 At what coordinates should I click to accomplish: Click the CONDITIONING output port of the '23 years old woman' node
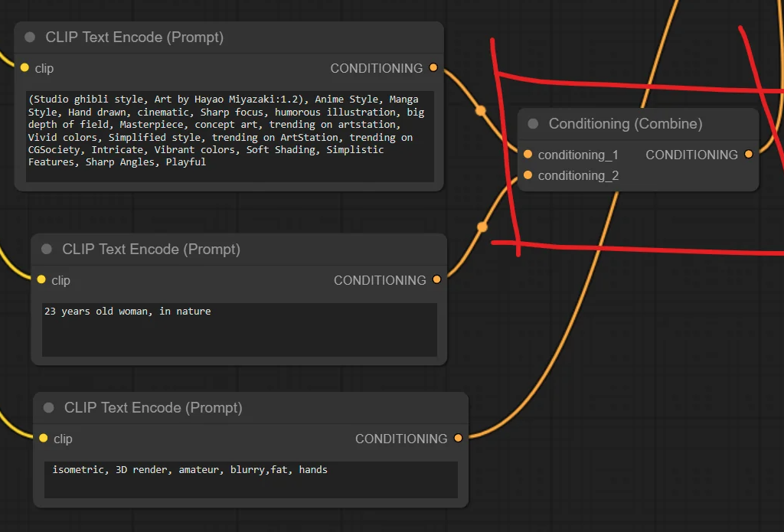coord(437,279)
